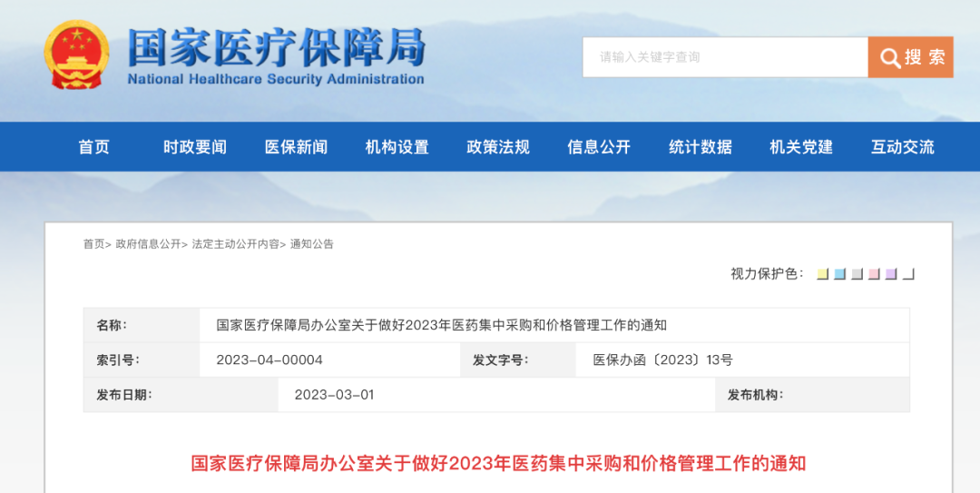This screenshot has width=980, height=493.
Task: Go to 医保新闻 section
Action: (x=296, y=147)
